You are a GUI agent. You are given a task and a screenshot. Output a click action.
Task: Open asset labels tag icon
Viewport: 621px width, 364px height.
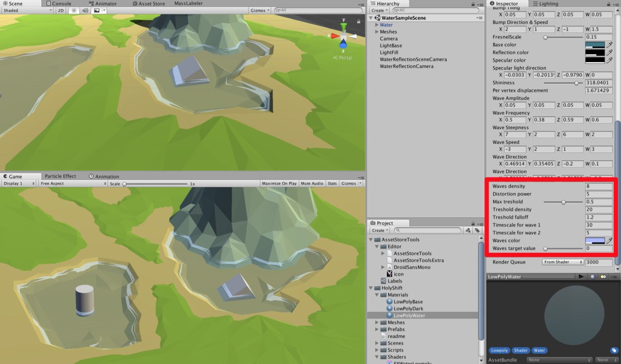pyautogui.click(x=614, y=350)
